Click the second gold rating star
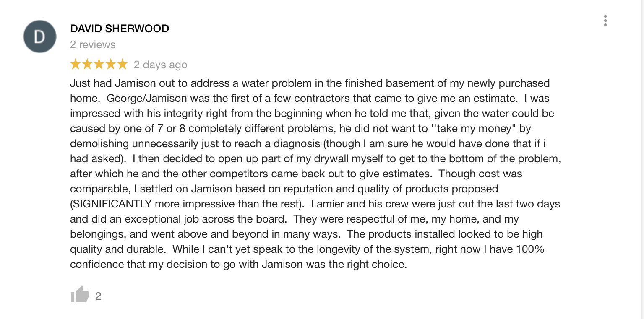 tap(87, 65)
